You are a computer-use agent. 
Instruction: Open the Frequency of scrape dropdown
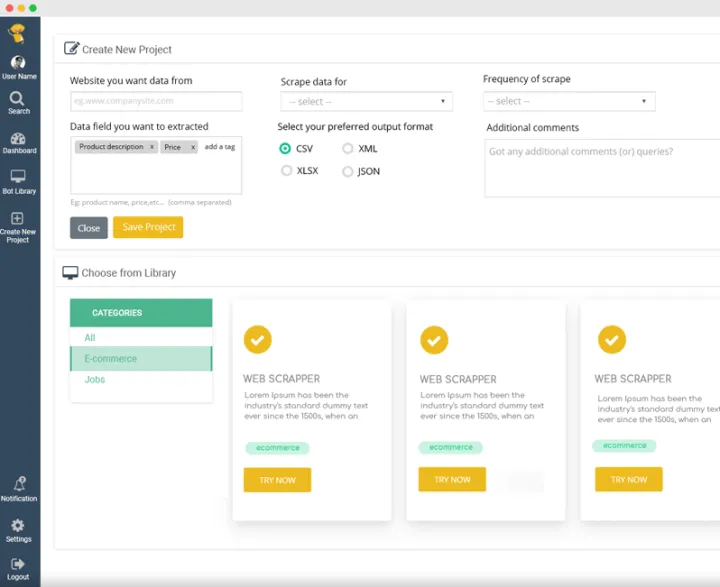(x=569, y=101)
